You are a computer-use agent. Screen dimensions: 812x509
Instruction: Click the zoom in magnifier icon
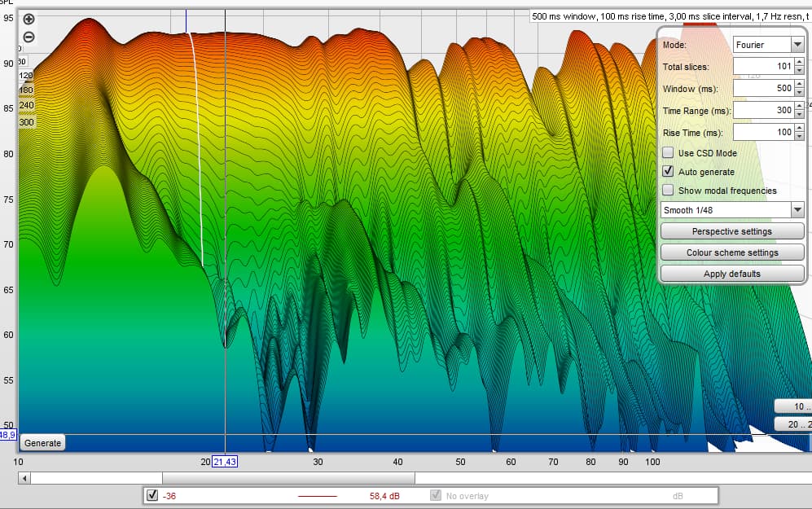click(x=29, y=20)
